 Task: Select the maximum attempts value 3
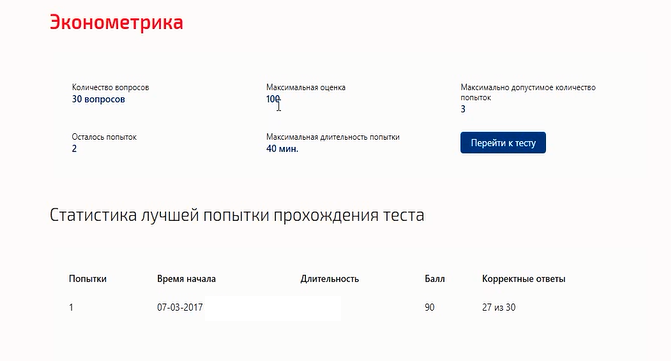[x=463, y=109]
